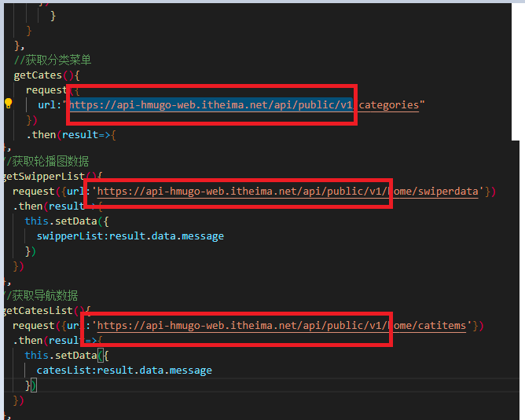Click the highlighted closing bracket after catesList

point(34,385)
